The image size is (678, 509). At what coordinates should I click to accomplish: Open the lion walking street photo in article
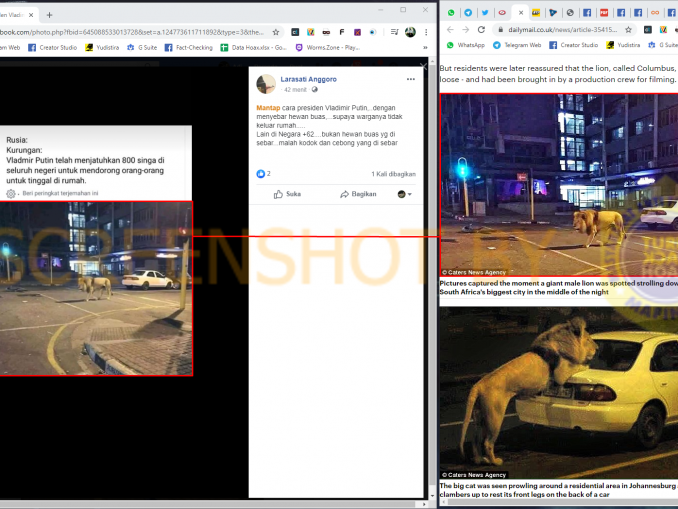click(559, 185)
